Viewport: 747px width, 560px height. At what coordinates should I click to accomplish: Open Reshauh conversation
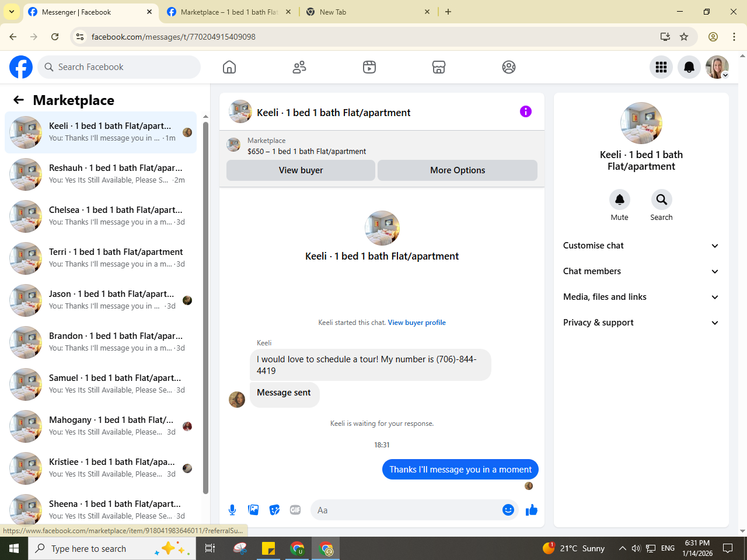101,174
